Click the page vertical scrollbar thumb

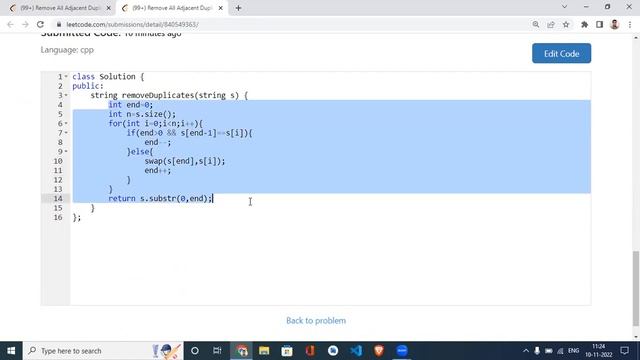pos(636,289)
